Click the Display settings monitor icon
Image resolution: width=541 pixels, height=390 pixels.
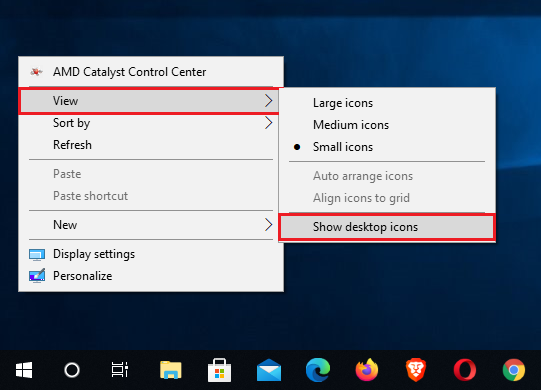(37, 255)
